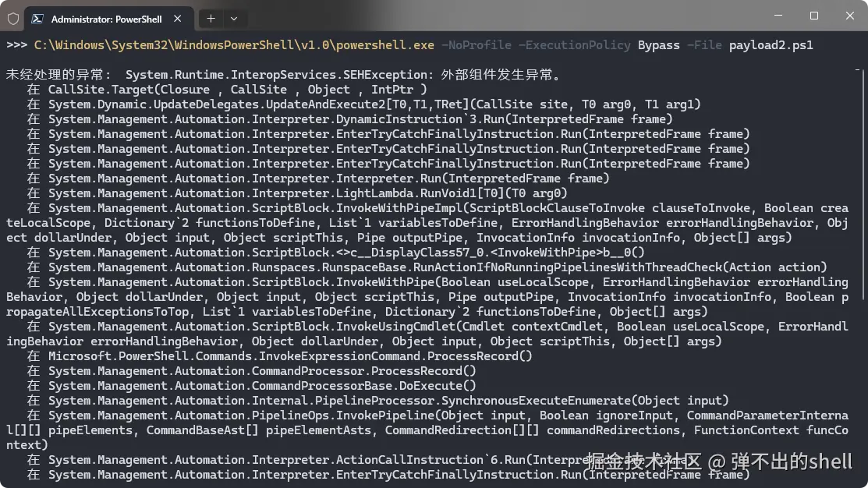Click the CommandProcessor.ProcessRecord line
This screenshot has width=868, height=488.
pyautogui.click(x=252, y=371)
